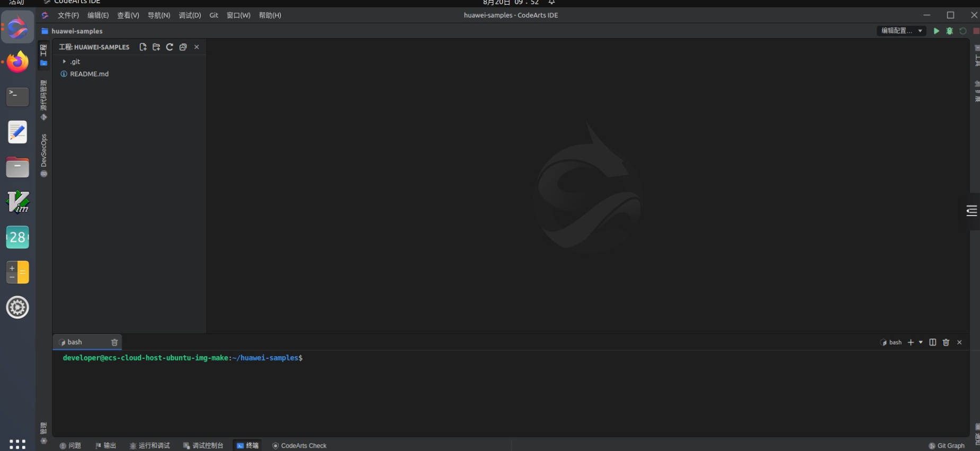Close the terminal panel
980x451 pixels.
pos(959,342)
